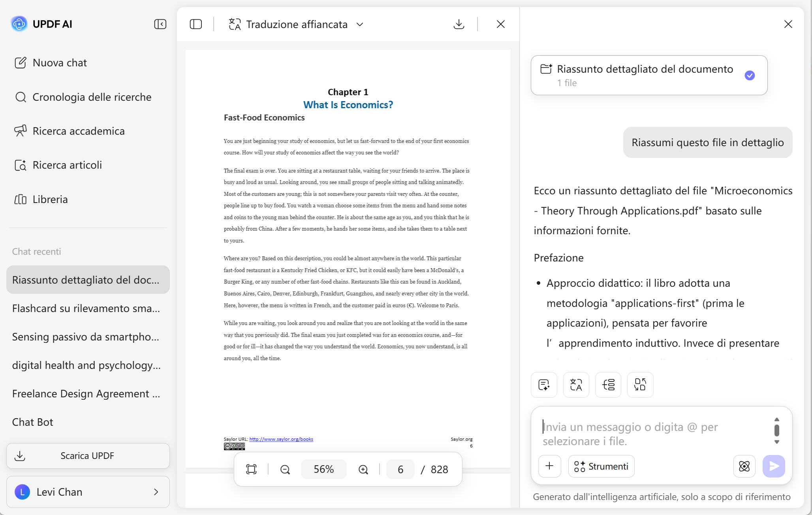
Task: Expand the Traduzione affiancata dropdown
Action: tap(359, 24)
